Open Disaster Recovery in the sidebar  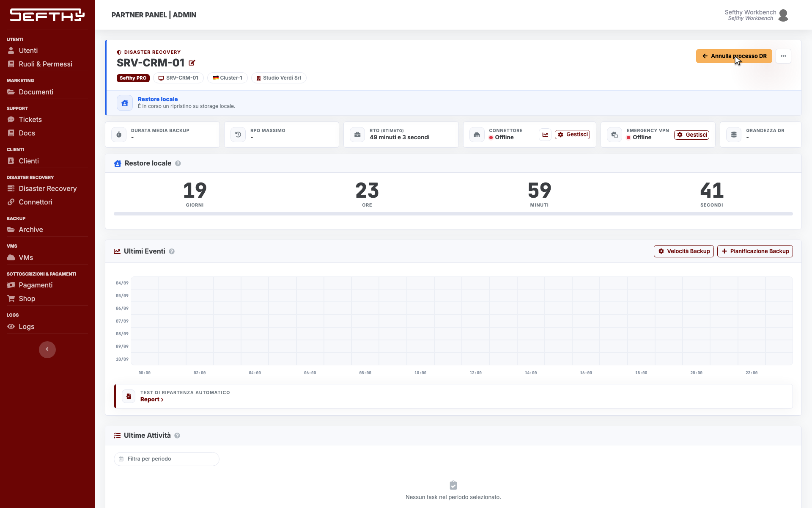47,188
